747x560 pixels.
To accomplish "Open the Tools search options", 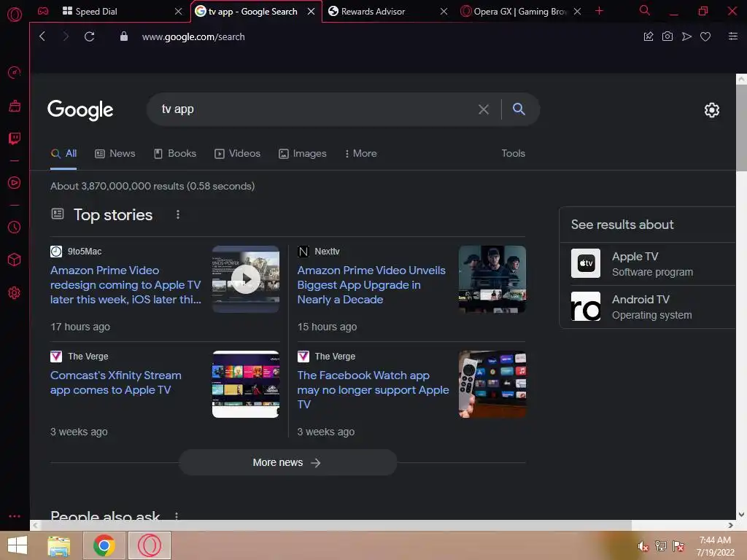I will tap(513, 153).
